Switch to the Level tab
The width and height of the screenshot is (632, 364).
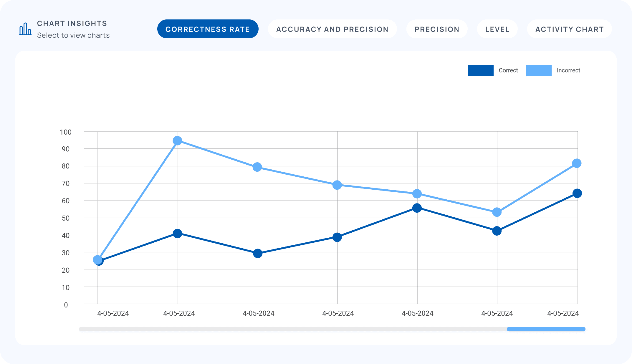pyautogui.click(x=497, y=29)
